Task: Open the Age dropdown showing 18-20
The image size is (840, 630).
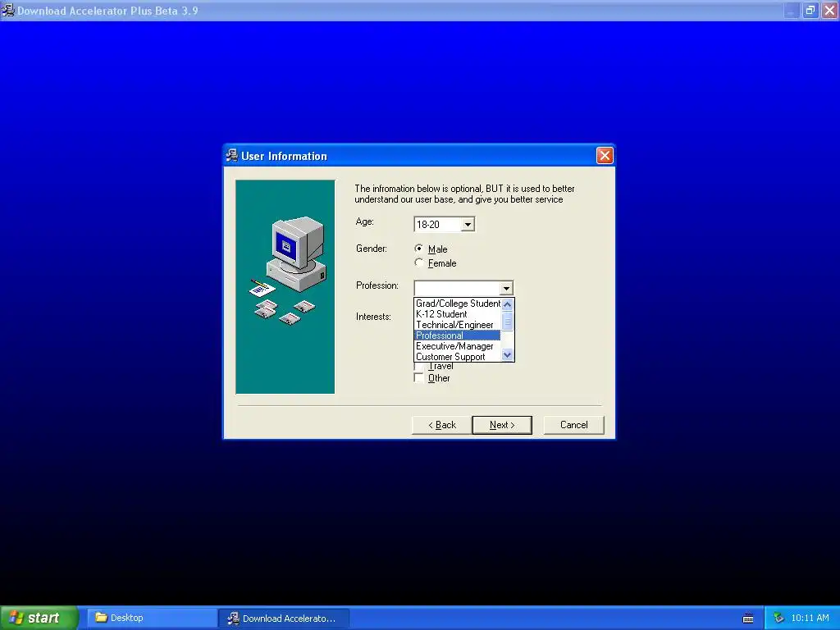Action: coord(467,225)
